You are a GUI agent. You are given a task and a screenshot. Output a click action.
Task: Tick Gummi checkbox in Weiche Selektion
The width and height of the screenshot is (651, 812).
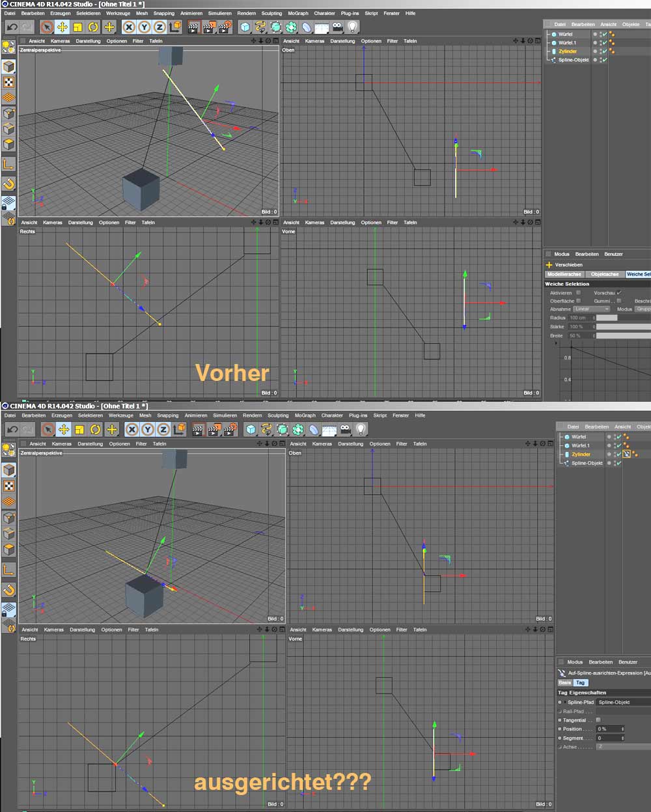click(618, 301)
